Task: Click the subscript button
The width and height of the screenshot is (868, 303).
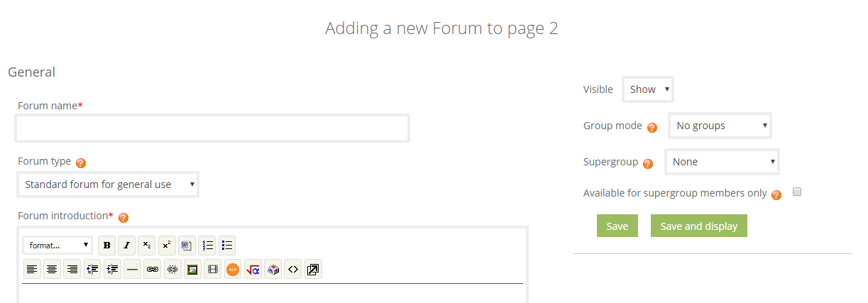Action: click(147, 246)
